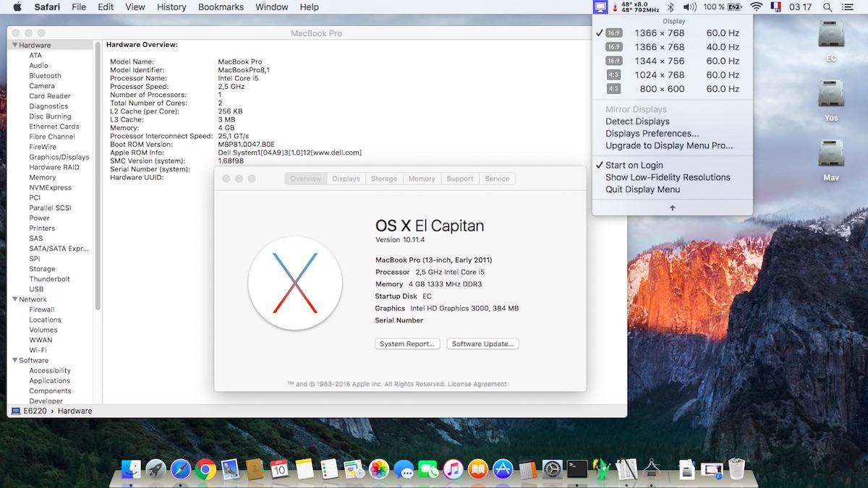Viewport: 868px width, 488px height.
Task: Open the Wi-Fi status menu icon
Action: (x=757, y=7)
